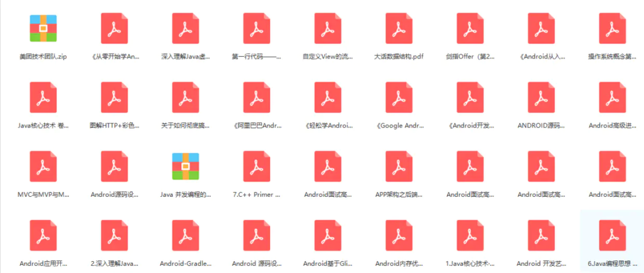644x273 pixels.
Task: Open the APP架构之后端... PDF icon
Action: [x=399, y=166]
